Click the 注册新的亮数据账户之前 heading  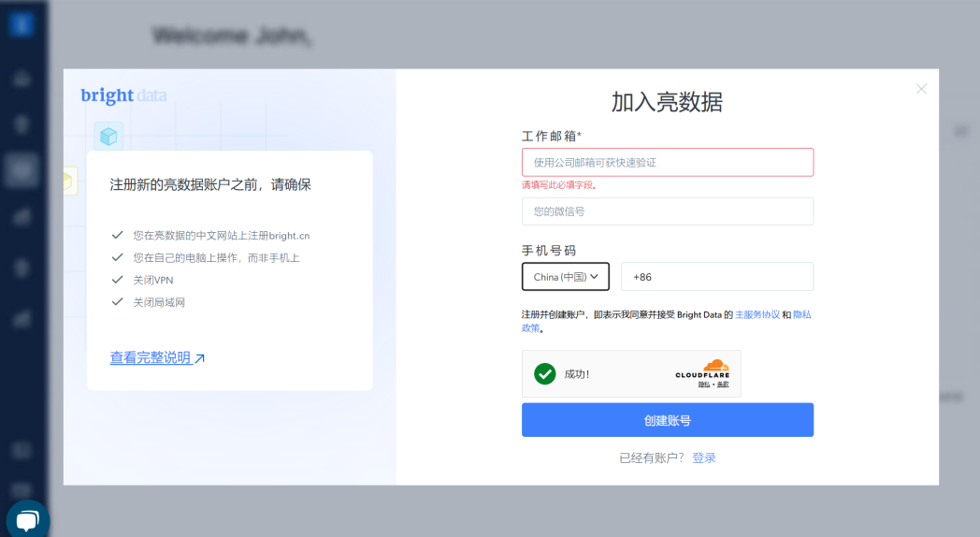pos(210,184)
